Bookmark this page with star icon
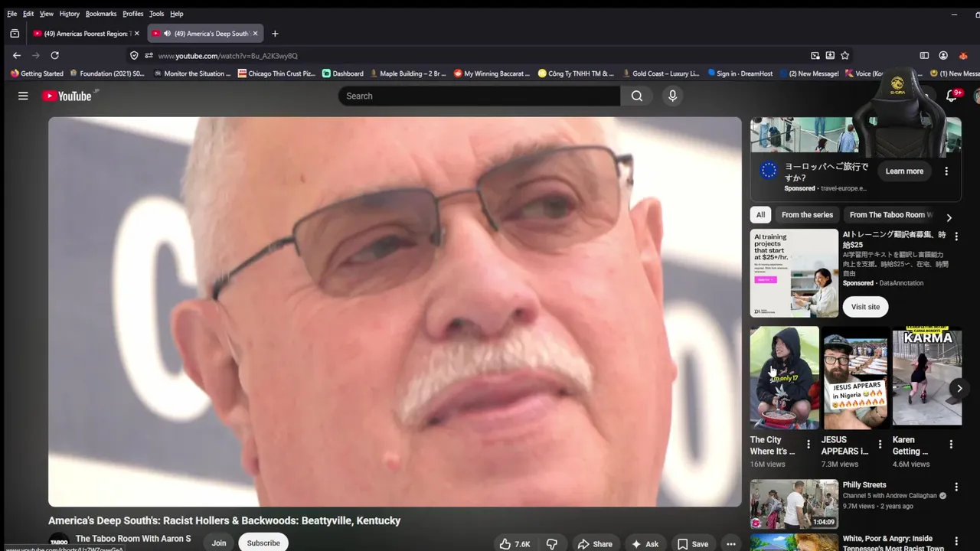The image size is (980, 551). (844, 55)
